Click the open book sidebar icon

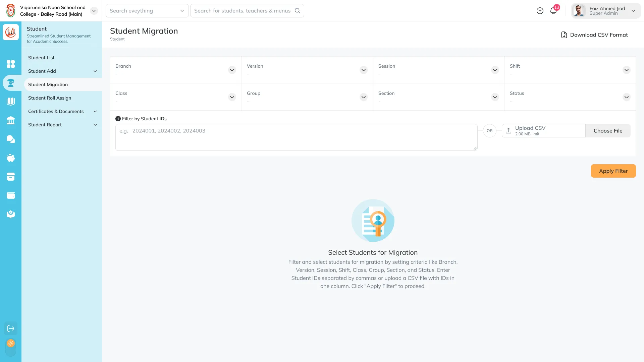click(x=11, y=101)
